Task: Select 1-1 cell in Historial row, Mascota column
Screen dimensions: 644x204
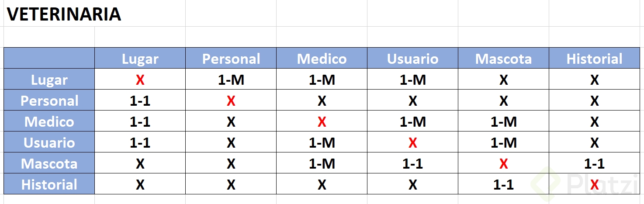Action: tap(503, 185)
